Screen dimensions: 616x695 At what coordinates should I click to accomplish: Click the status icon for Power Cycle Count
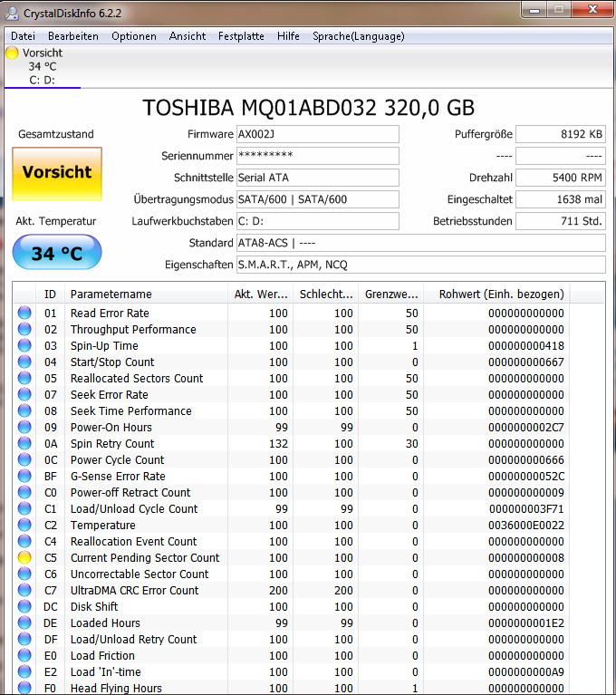pos(24,459)
